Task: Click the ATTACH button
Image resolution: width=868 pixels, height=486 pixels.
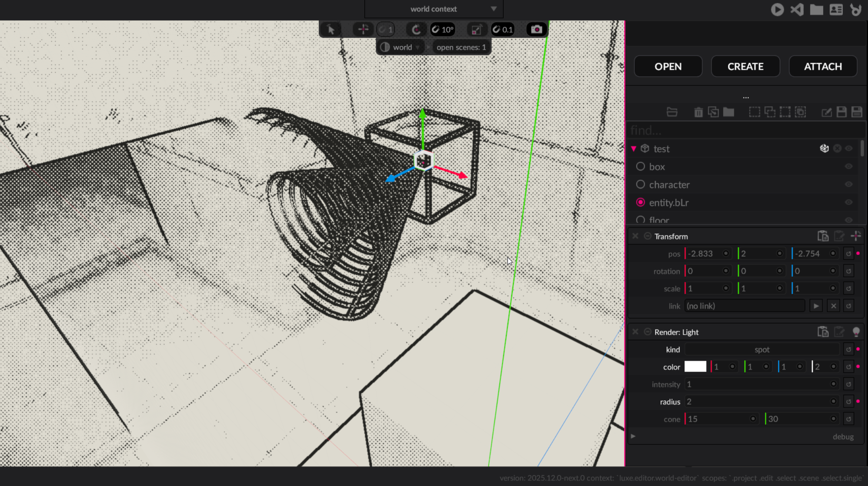Action: click(x=823, y=67)
